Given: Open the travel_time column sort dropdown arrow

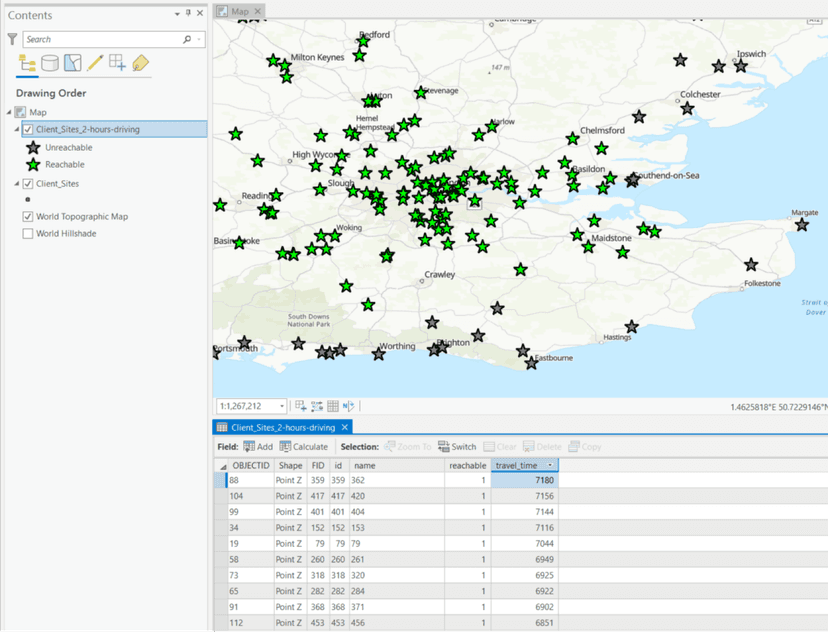Looking at the screenshot, I should pos(550,466).
